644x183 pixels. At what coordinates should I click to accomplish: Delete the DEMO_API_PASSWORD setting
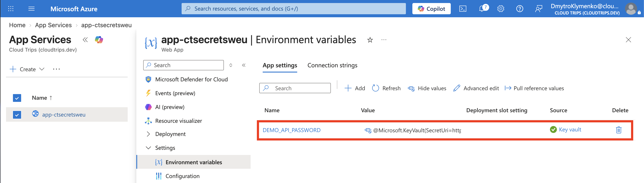pos(619,130)
